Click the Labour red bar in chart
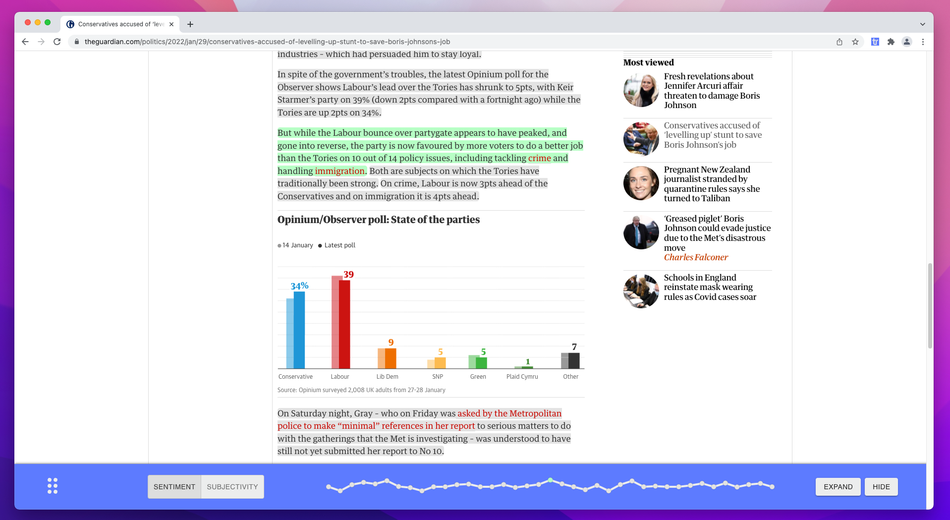Viewport: 950px width, 520px height. [x=344, y=324]
